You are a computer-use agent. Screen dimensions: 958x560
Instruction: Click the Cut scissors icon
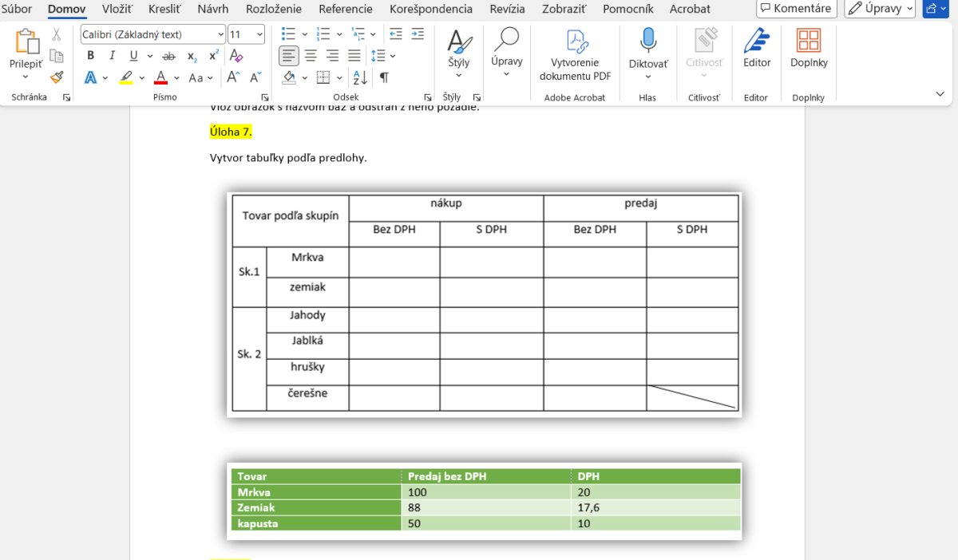[x=56, y=35]
